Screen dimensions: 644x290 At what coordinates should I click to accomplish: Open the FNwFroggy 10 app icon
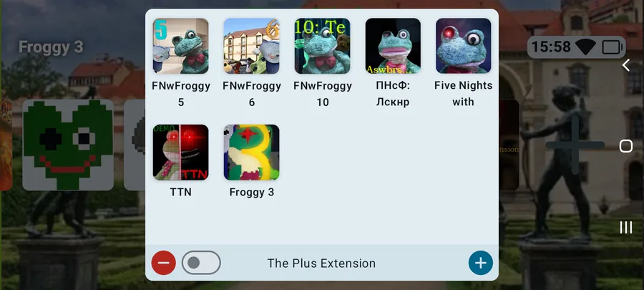(323, 46)
